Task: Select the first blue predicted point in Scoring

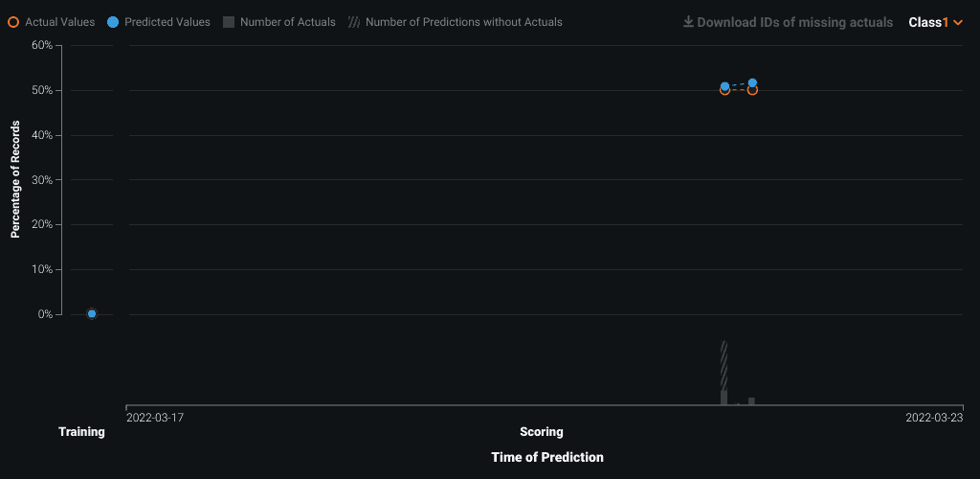Action: (725, 86)
